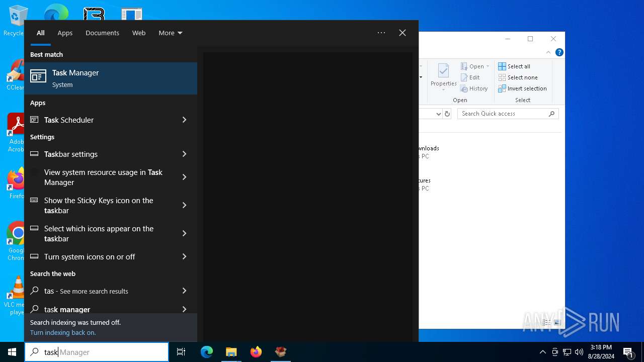Click Properties in Explorer ribbon
Viewport: 644px width, 362px height.
point(443,77)
